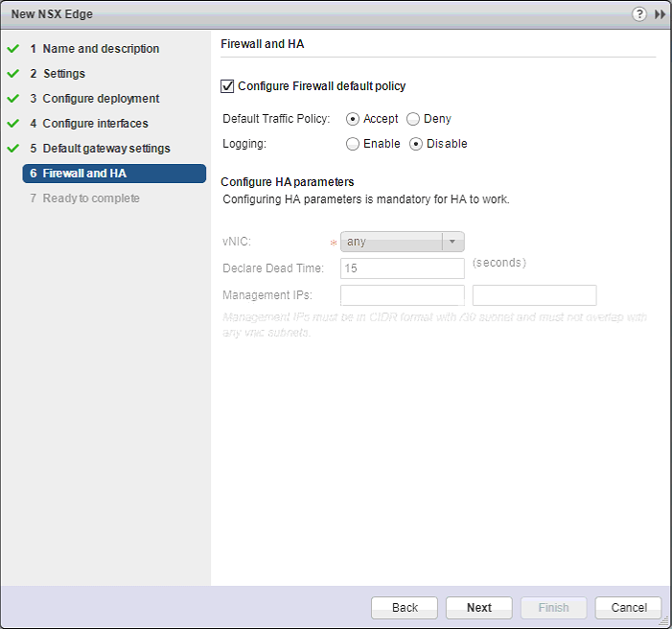672x629 pixels.
Task: Open step 2 Settings
Action: click(63, 74)
